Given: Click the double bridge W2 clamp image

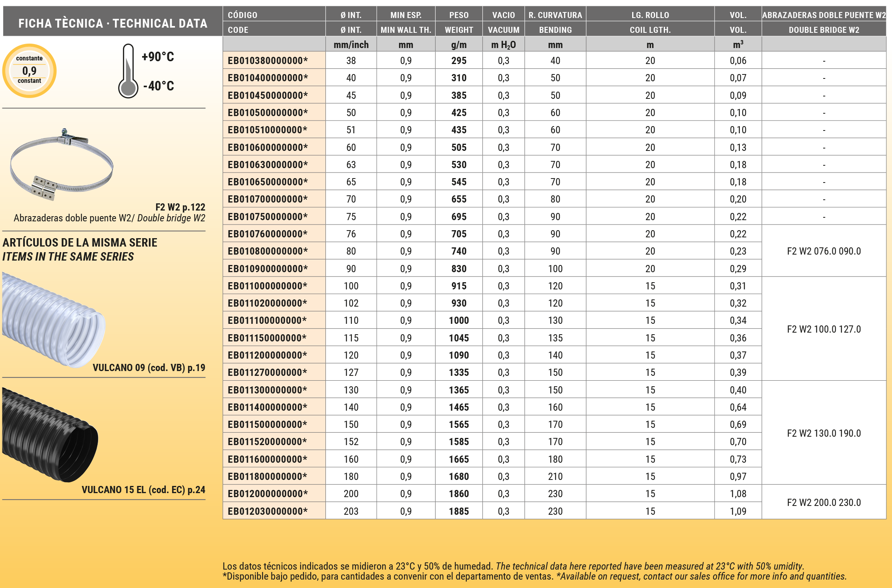Looking at the screenshot, I should pyautogui.click(x=62, y=165).
